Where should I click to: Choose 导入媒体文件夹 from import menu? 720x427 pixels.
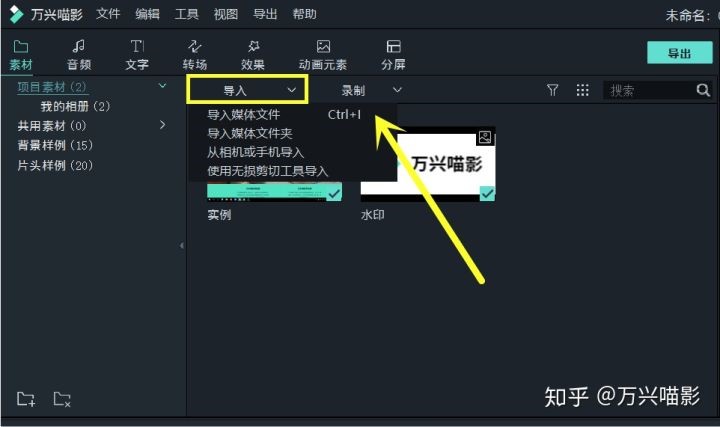(250, 134)
